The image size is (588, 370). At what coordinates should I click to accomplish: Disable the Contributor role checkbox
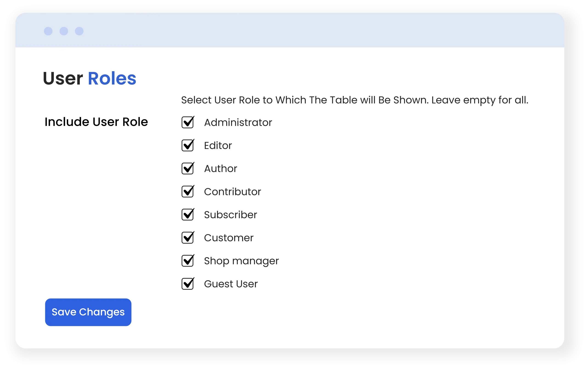pos(187,192)
